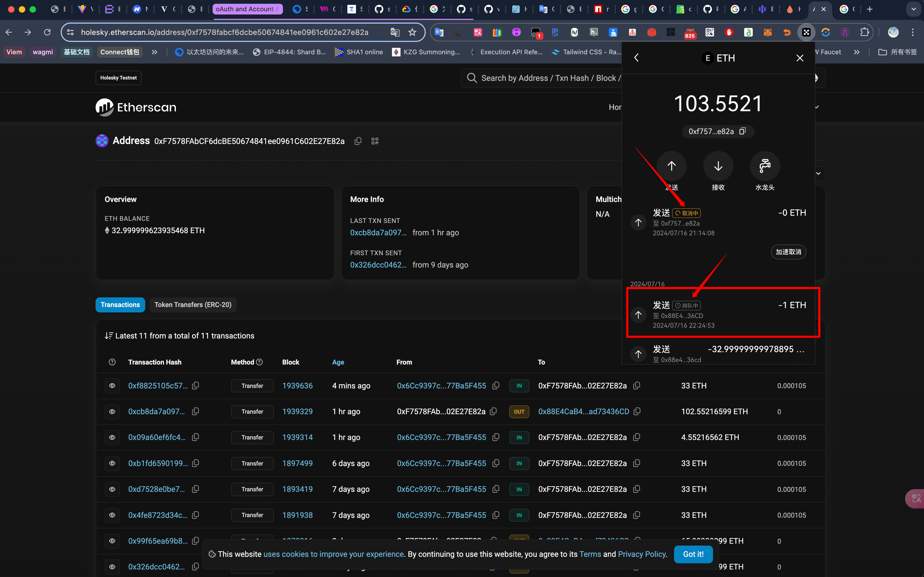Open block 1939636
924x577 pixels.
click(297, 386)
